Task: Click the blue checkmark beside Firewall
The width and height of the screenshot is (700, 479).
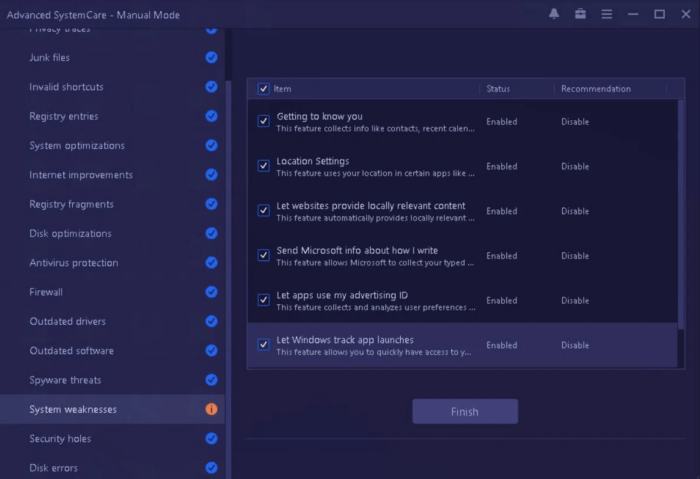Action: tap(211, 292)
